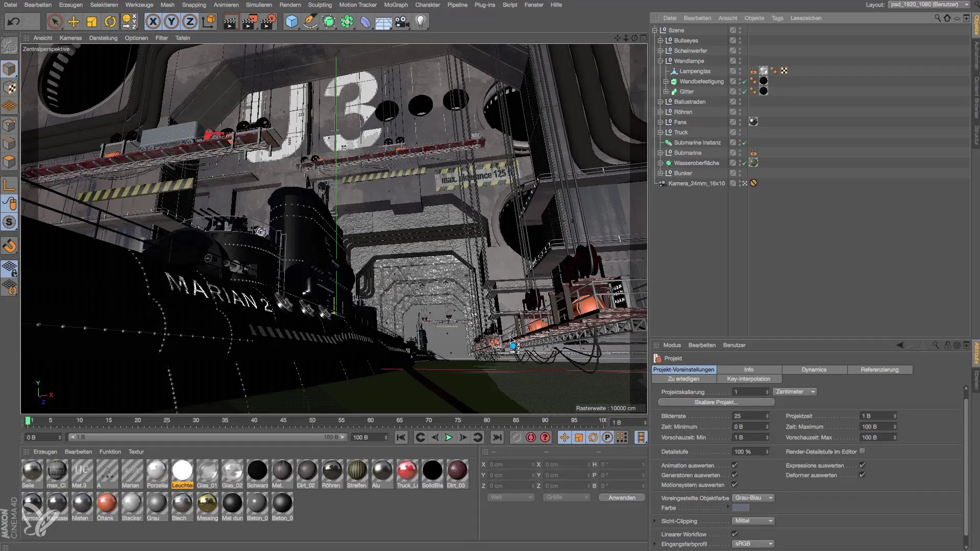Toggle Linearer Workflow checkbox
Viewport: 980px width, 551px height.
pos(734,534)
